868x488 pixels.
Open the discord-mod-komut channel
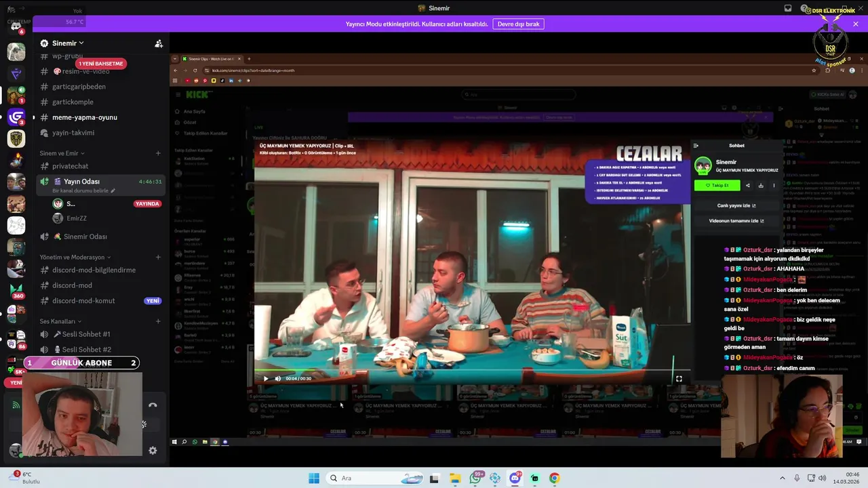(83, 301)
